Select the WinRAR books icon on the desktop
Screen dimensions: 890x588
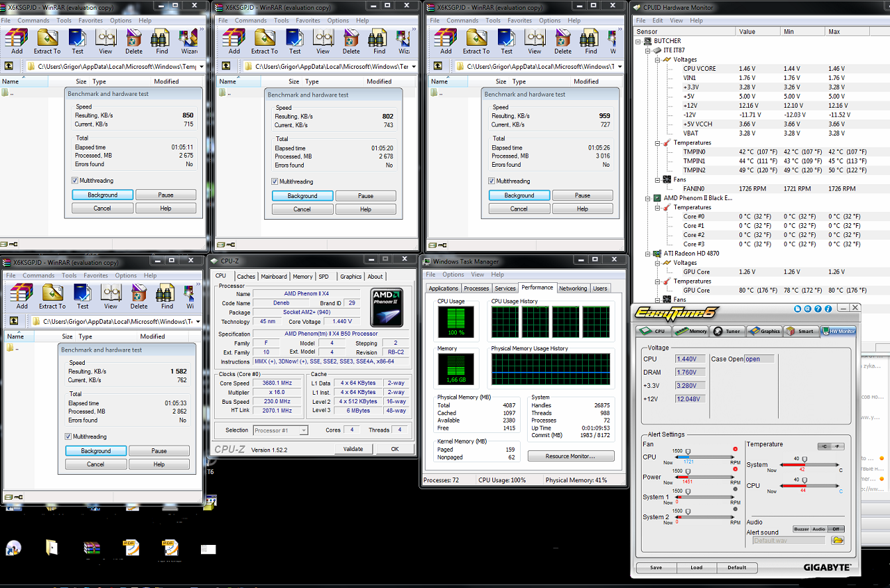(92, 548)
